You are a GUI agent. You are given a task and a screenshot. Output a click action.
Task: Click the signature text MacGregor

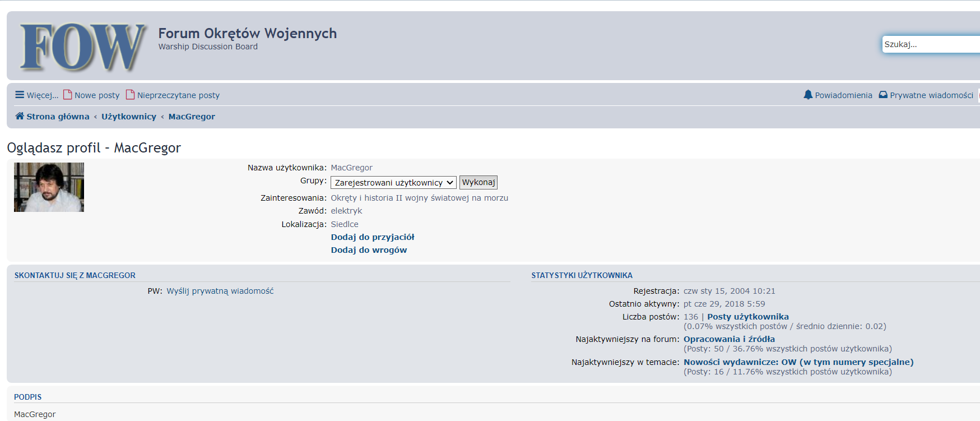pyautogui.click(x=35, y=414)
